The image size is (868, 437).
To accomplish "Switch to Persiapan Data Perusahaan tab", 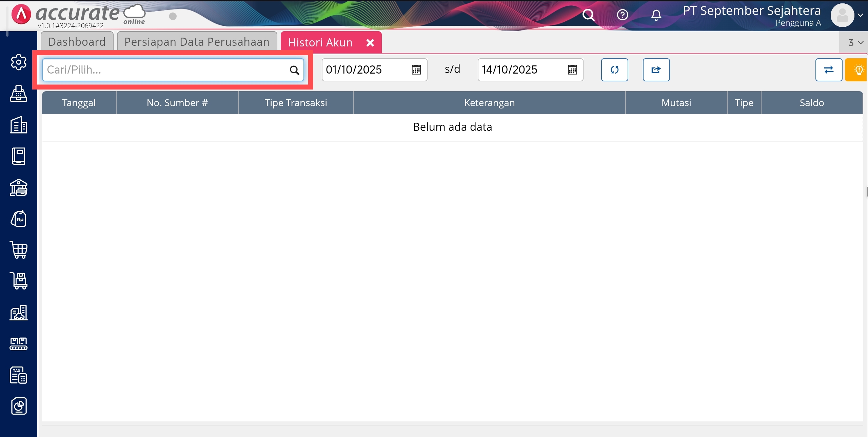I will (x=197, y=42).
